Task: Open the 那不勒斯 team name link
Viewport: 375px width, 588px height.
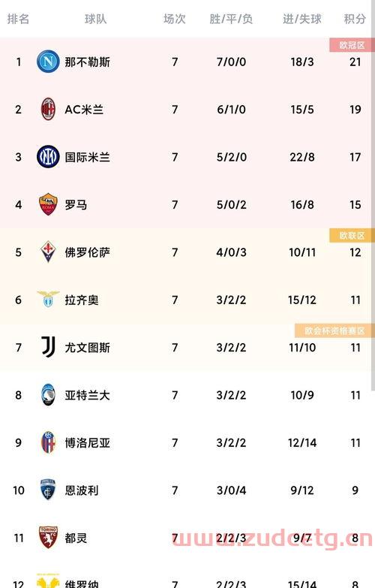Action: tap(87, 62)
